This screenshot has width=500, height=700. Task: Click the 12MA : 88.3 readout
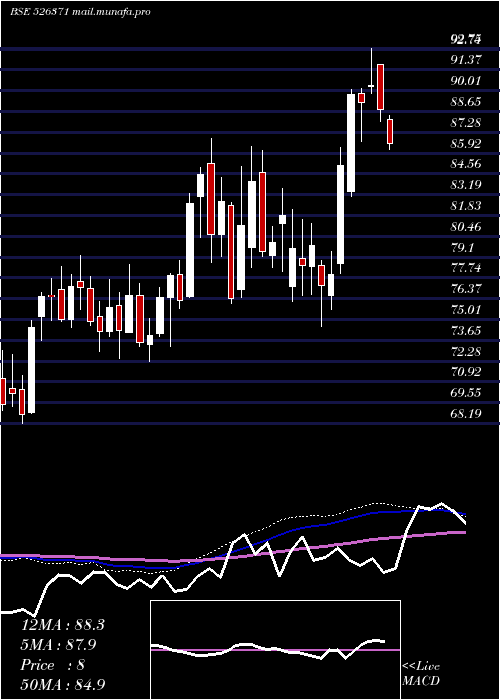[x=63, y=625]
